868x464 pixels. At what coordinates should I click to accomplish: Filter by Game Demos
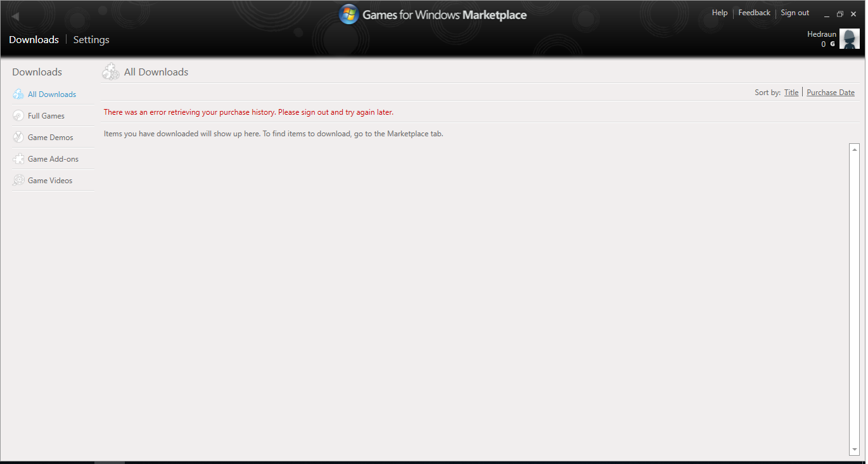click(x=51, y=138)
